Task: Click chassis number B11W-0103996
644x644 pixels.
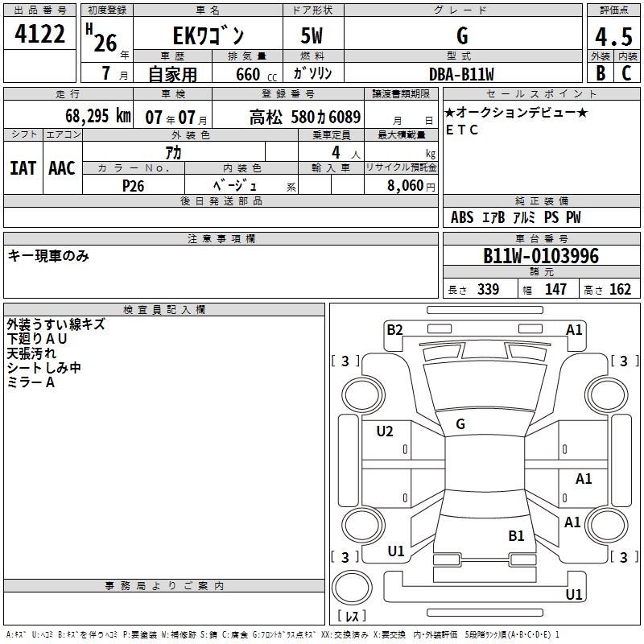Action: point(541,255)
